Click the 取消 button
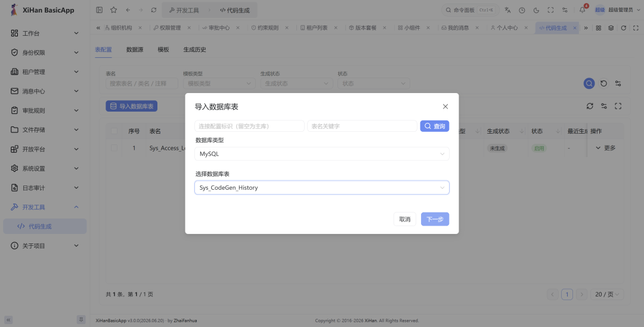The image size is (644, 327). (x=404, y=220)
